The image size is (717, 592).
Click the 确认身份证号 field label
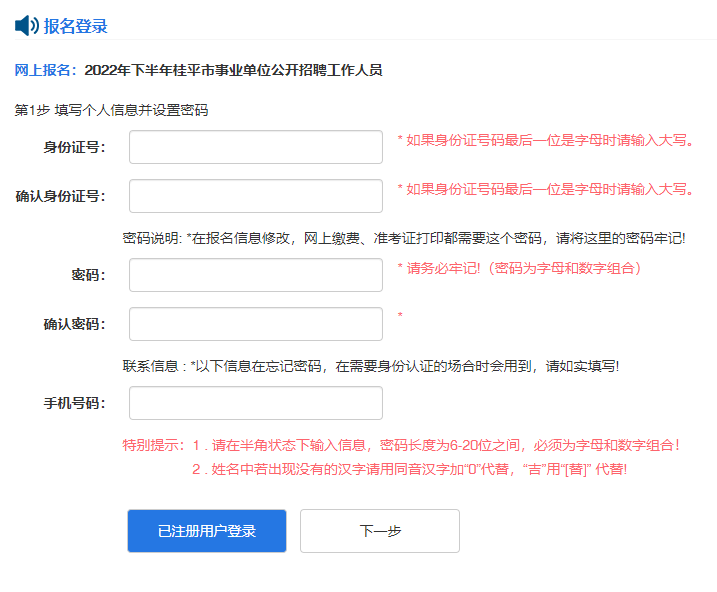(60, 197)
